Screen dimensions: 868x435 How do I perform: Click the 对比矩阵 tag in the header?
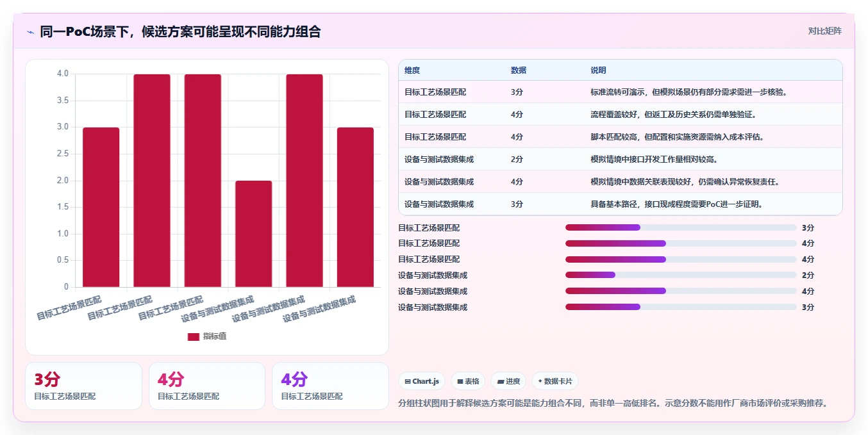pyautogui.click(x=825, y=31)
